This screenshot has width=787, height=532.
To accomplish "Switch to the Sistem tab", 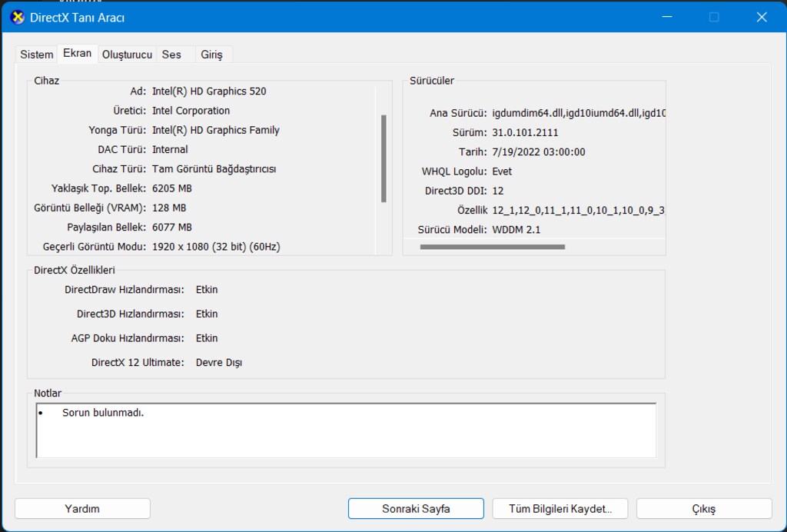I will [x=37, y=55].
